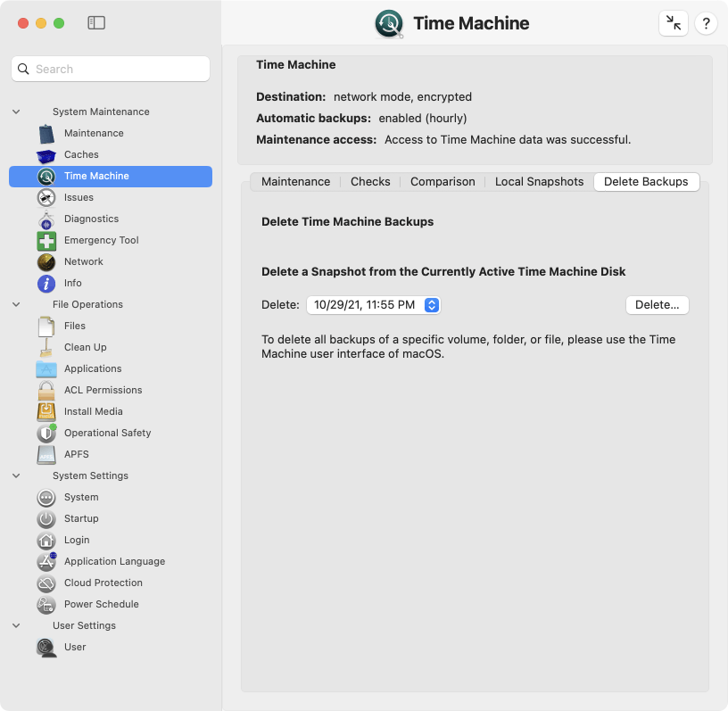728x711 pixels.
Task: Select the Delete Backups tab
Action: [646, 182]
